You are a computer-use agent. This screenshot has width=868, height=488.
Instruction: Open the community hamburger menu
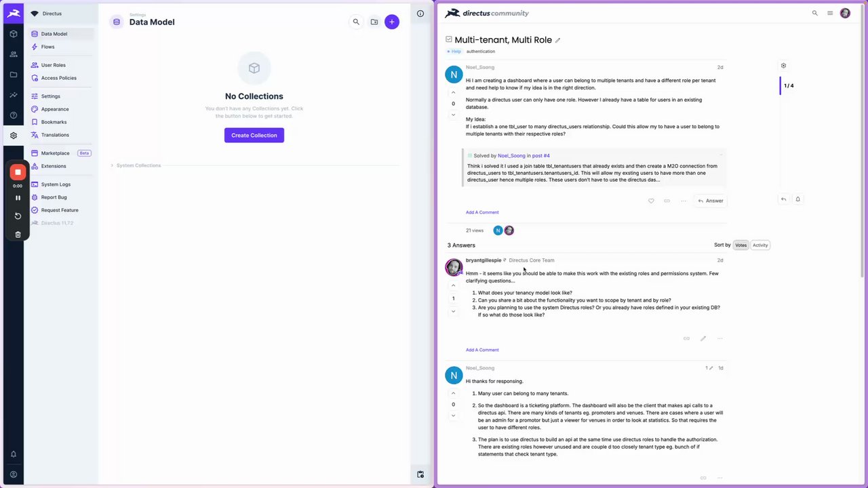point(830,13)
